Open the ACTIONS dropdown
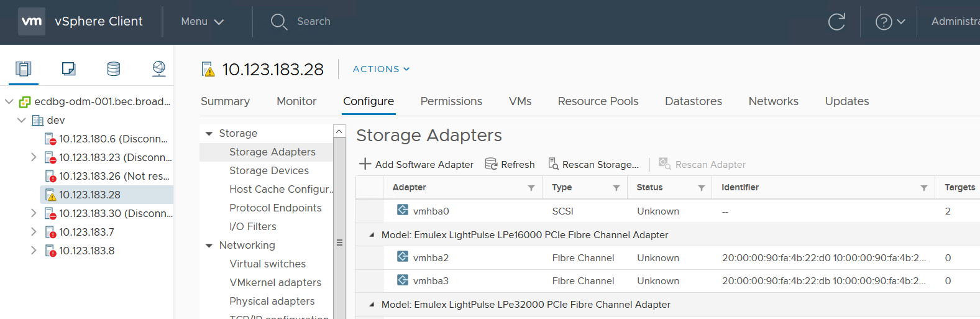The height and width of the screenshot is (319, 980). (x=381, y=69)
